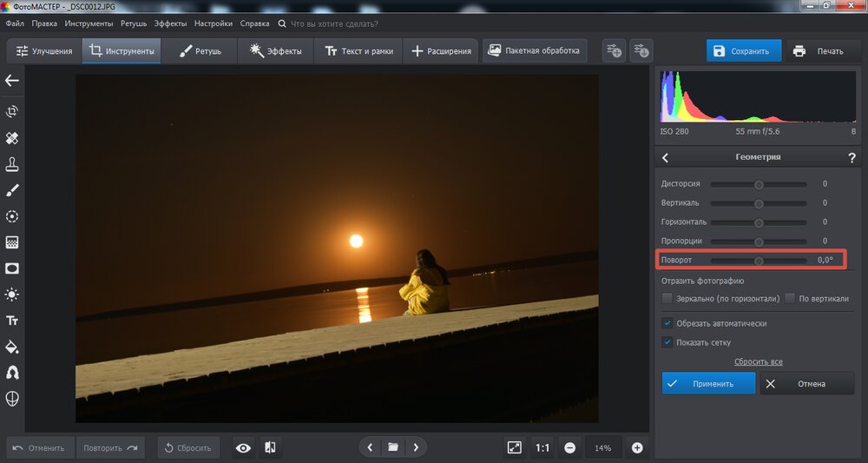868x463 pixels.
Task: Switch to the 'Ретушь' tab
Action: (201, 51)
